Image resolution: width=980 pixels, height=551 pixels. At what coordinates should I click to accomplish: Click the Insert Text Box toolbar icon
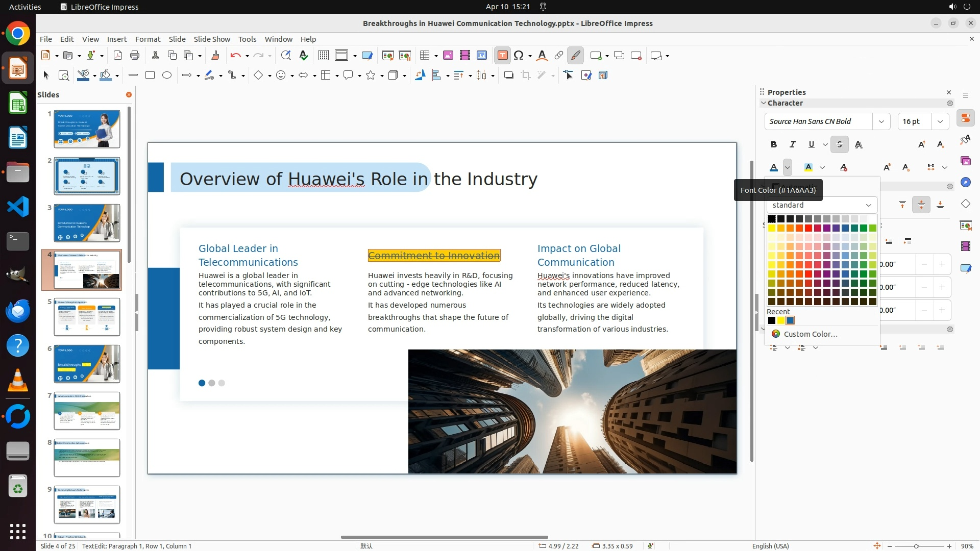pos(502,56)
